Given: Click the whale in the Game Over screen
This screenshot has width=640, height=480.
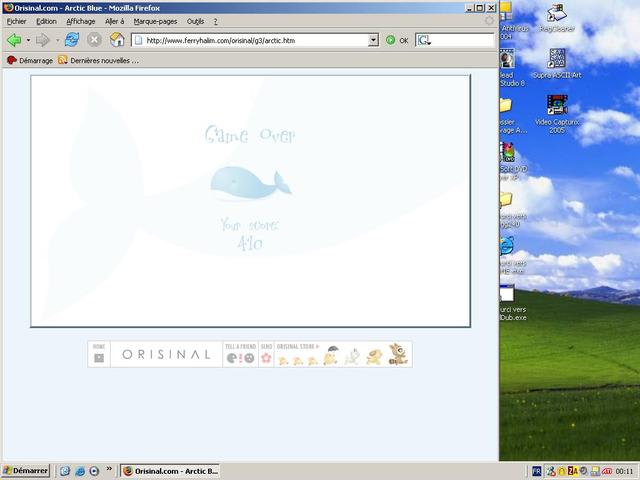Looking at the screenshot, I should tap(251, 183).
